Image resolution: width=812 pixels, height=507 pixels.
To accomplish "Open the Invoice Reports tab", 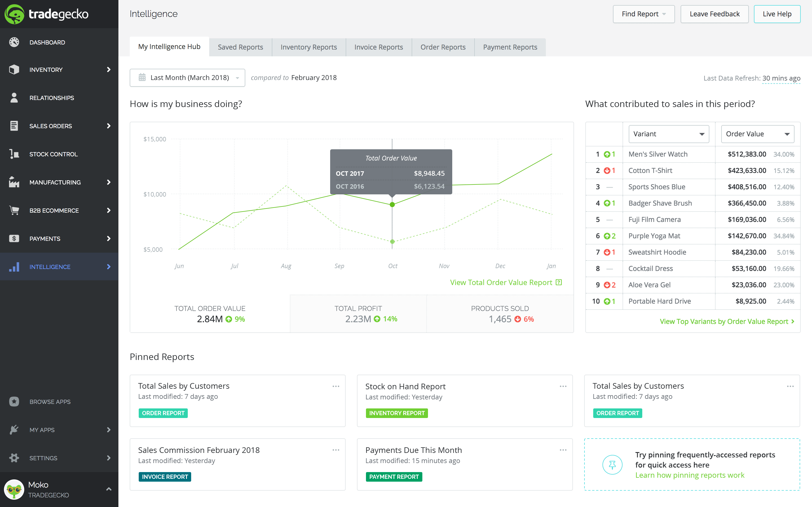I will point(378,47).
